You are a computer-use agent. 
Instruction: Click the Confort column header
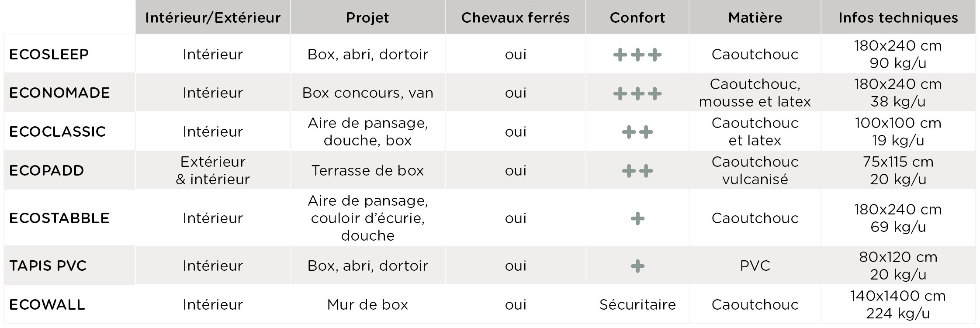coord(637,17)
